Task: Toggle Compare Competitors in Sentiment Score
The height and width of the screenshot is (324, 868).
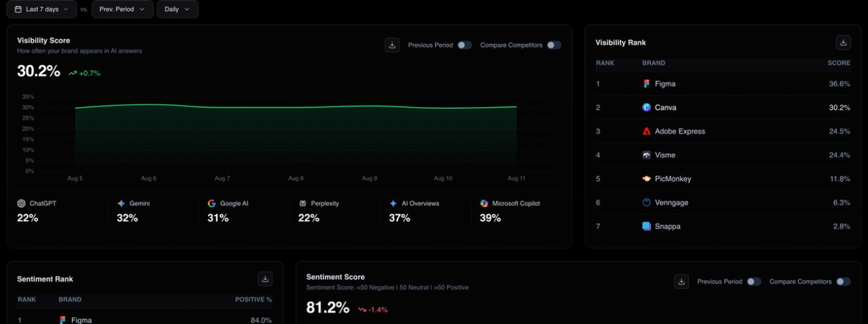Action: point(844,282)
